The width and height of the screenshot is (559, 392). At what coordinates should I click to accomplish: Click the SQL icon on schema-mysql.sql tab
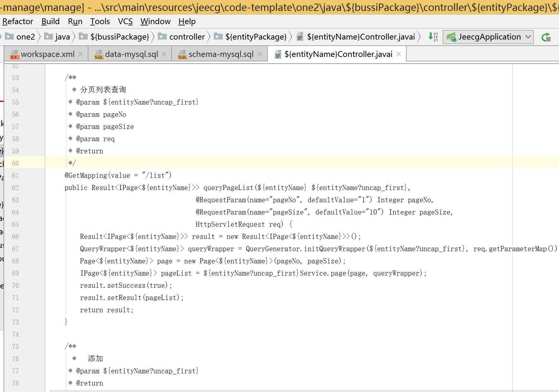[182, 55]
